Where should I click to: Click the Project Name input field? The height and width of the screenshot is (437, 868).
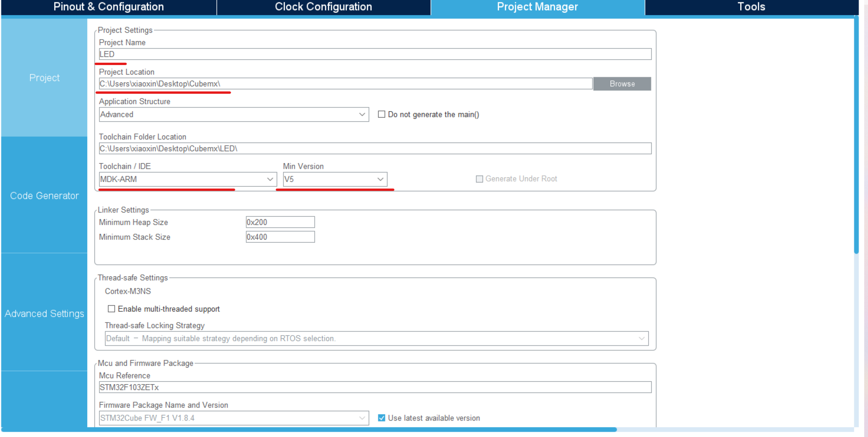[375, 54]
